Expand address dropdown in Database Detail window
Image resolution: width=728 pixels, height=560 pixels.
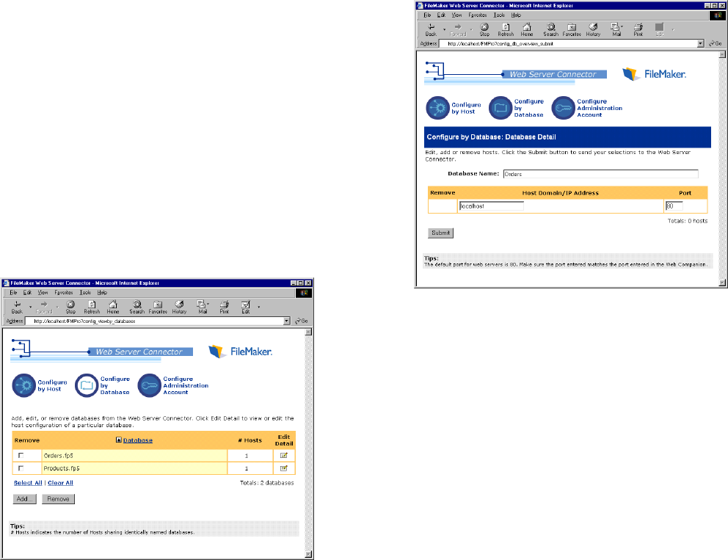[701, 43]
